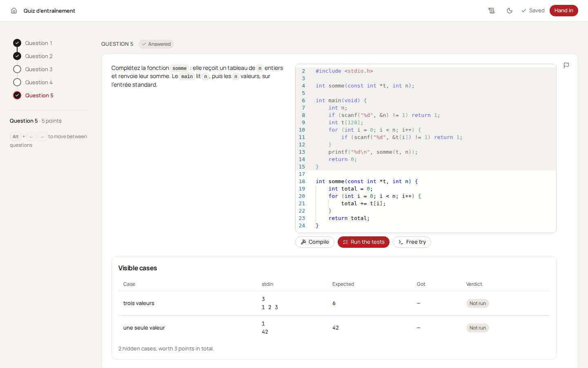Click the right arrow key hint
The image size is (588, 368).
click(42, 137)
